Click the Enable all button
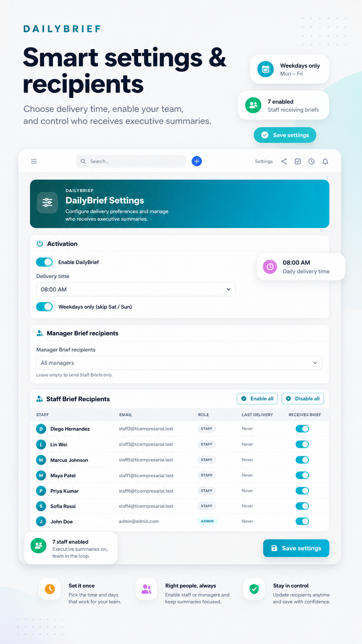The image size is (362, 644). point(257,399)
